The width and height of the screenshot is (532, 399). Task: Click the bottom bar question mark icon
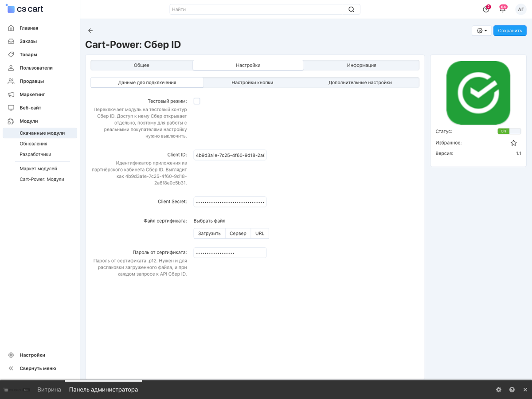(512, 390)
